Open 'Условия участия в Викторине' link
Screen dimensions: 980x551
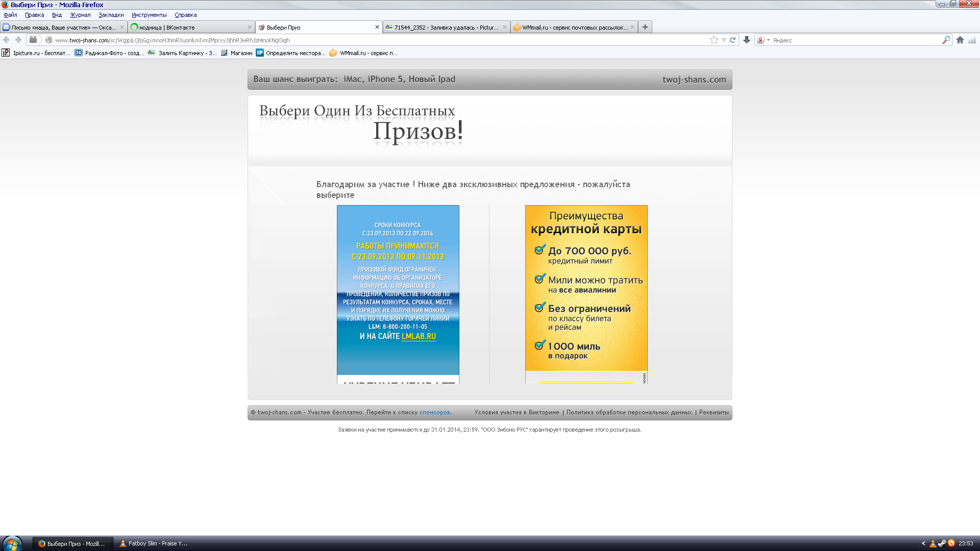[x=517, y=412]
